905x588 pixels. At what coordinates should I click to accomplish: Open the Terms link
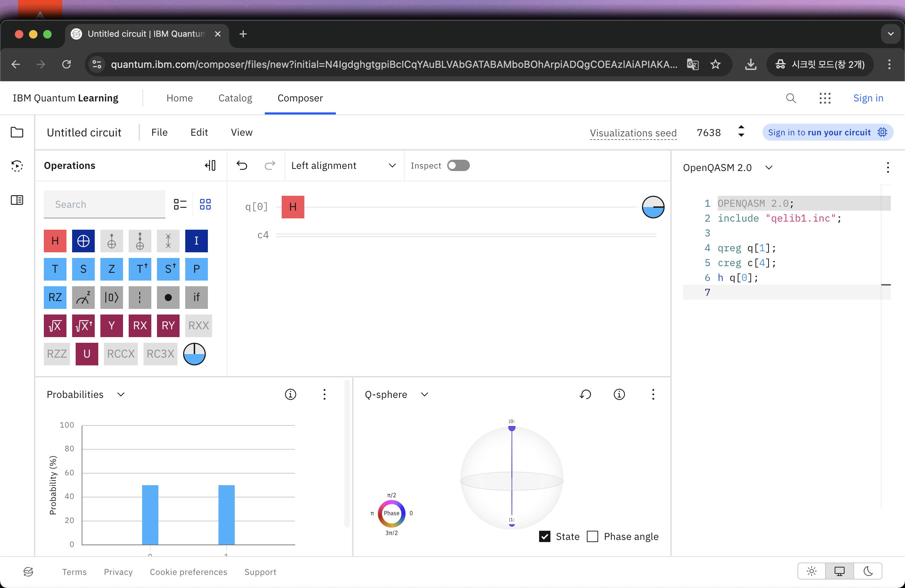74,572
